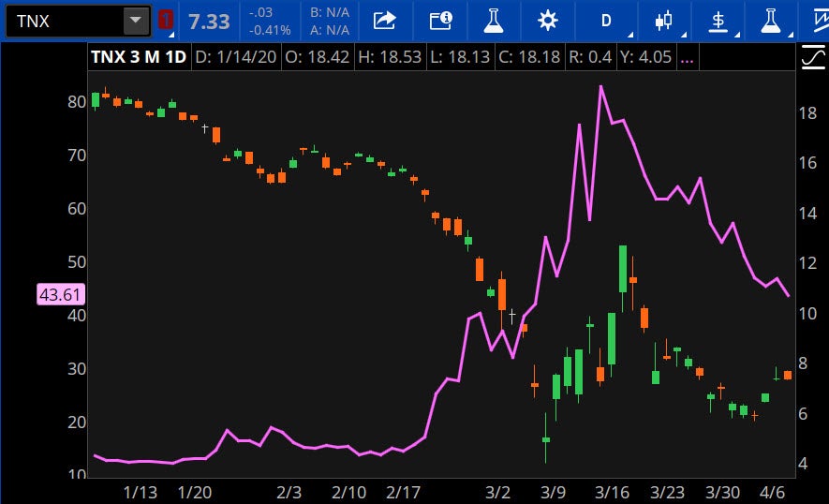Click the TNX 3 M 1D chart title
Image resolution: width=829 pixels, height=504 pixels.
pyautogui.click(x=139, y=56)
